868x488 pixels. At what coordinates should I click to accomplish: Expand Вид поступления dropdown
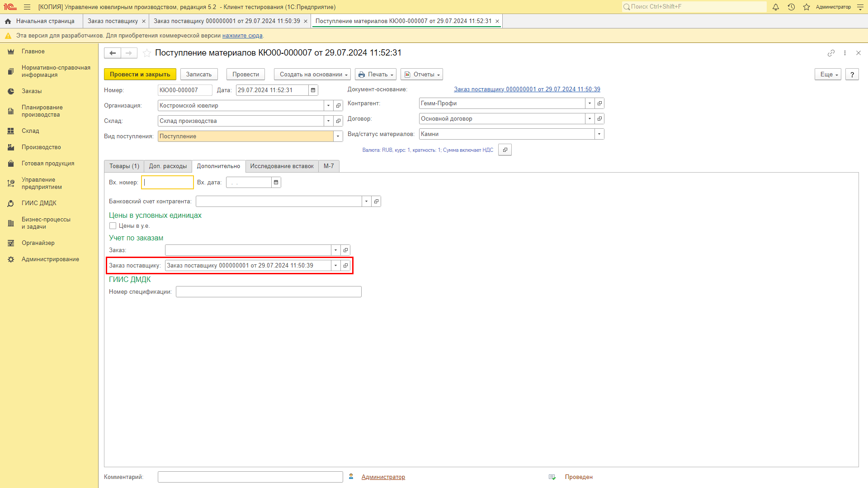click(338, 136)
